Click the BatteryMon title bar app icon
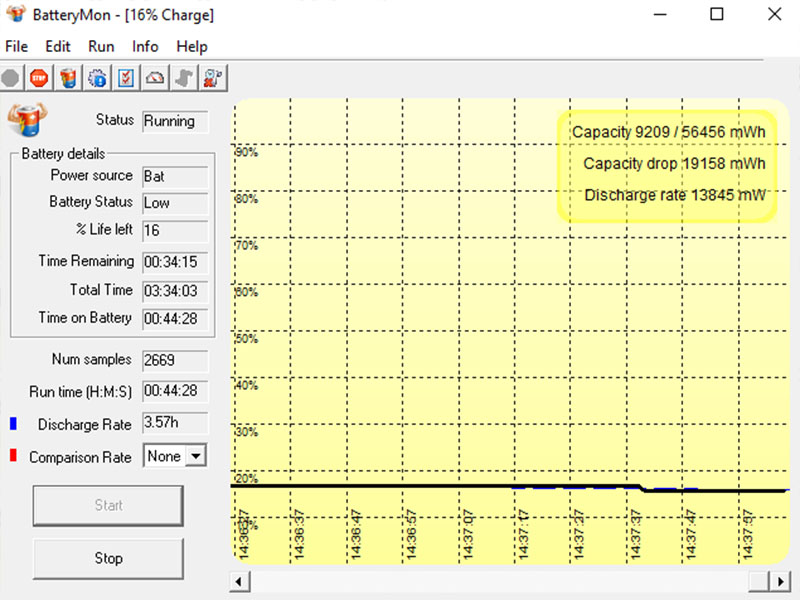Viewport: 800px width, 600px height. (16, 14)
